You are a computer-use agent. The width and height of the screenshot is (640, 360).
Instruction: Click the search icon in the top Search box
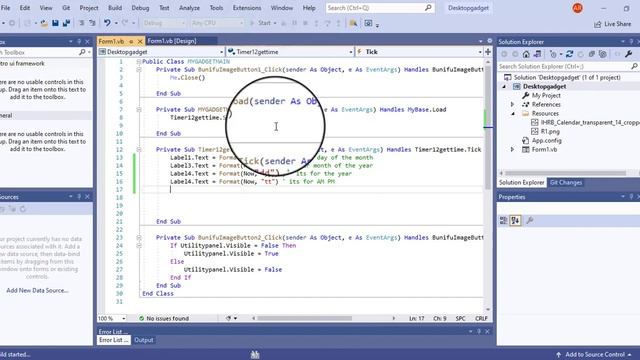click(x=428, y=8)
